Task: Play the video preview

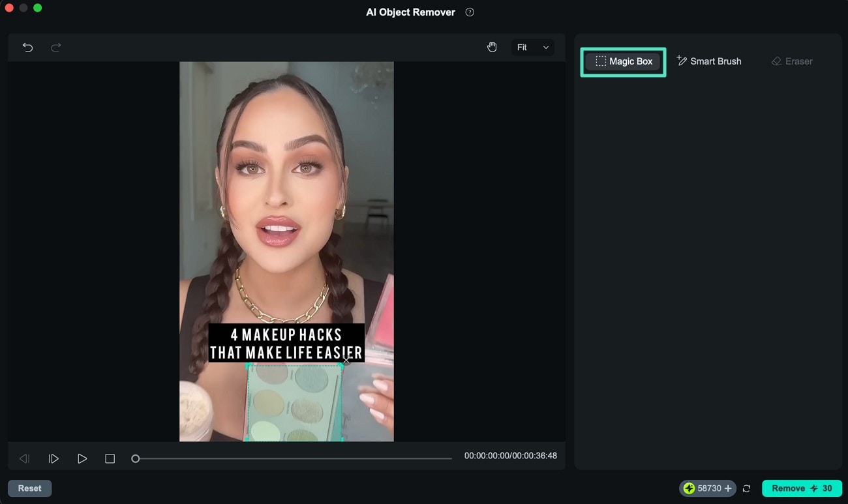Action: 82,458
